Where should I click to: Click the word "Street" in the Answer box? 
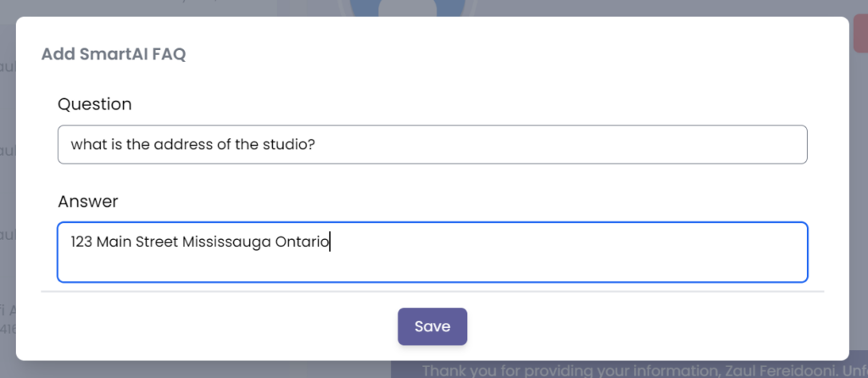[155, 242]
